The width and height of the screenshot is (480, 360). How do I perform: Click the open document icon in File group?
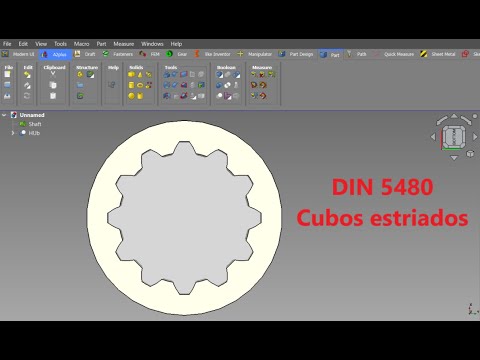coord(7,85)
